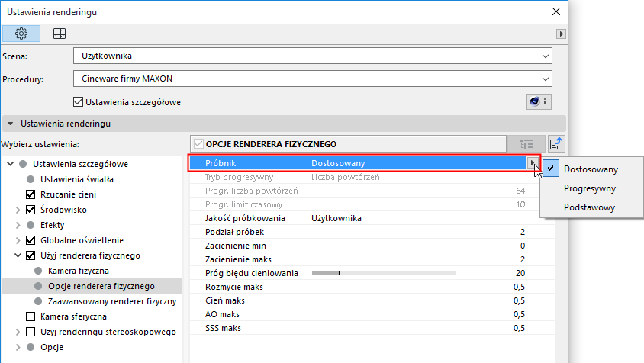
Task: Close the Ustawienia renderingu dialog
Action: click(x=556, y=11)
